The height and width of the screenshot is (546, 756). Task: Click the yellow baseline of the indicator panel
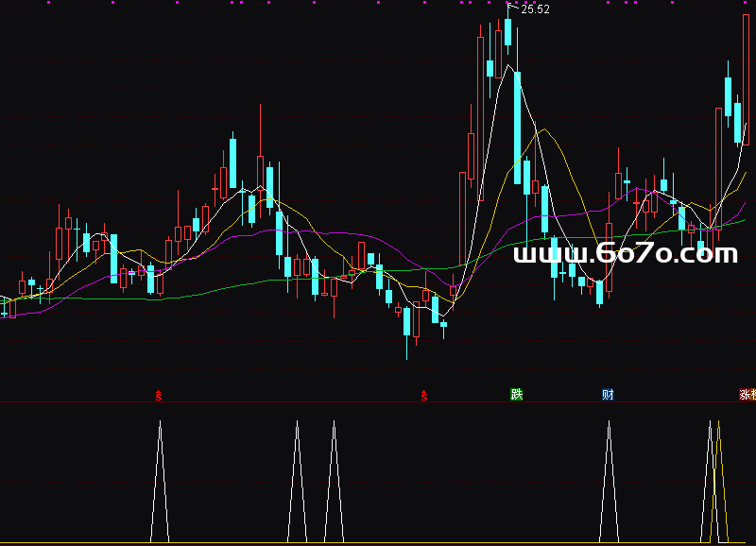(x=378, y=543)
